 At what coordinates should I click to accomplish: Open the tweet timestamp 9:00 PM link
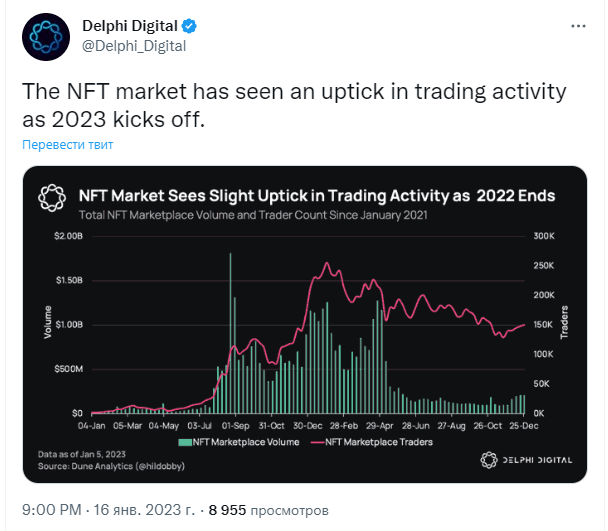tap(58, 508)
